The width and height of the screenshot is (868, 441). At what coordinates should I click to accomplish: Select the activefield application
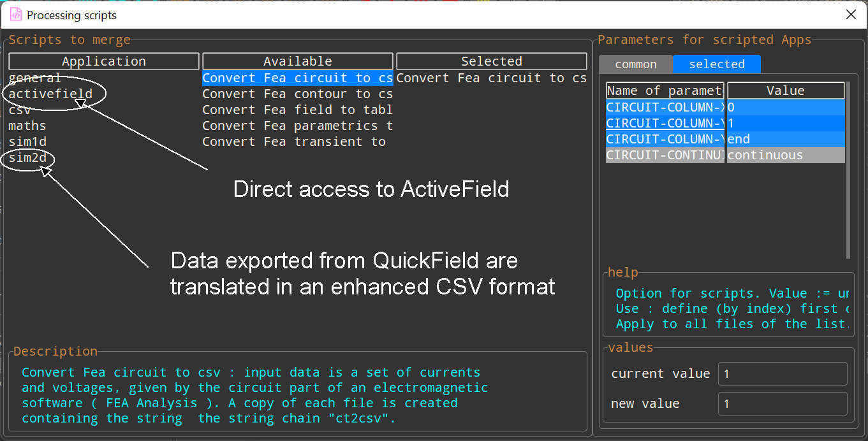[50, 94]
